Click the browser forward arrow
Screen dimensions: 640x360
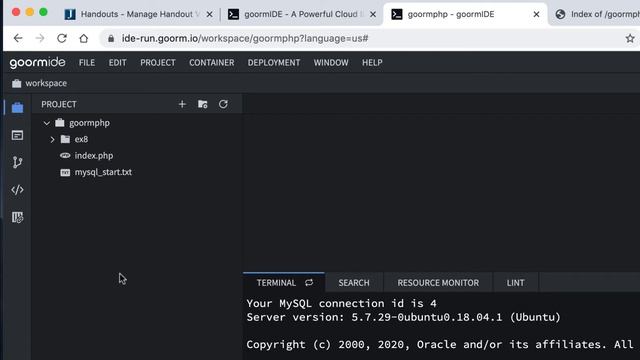point(40,38)
